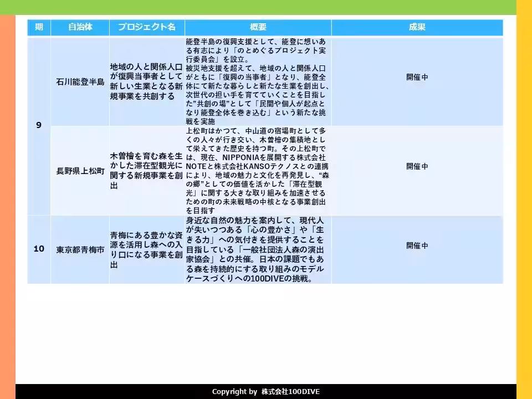Click 開催中 status for the 長野県上松町 row
Screen dimensions: 532x399
[417, 169]
